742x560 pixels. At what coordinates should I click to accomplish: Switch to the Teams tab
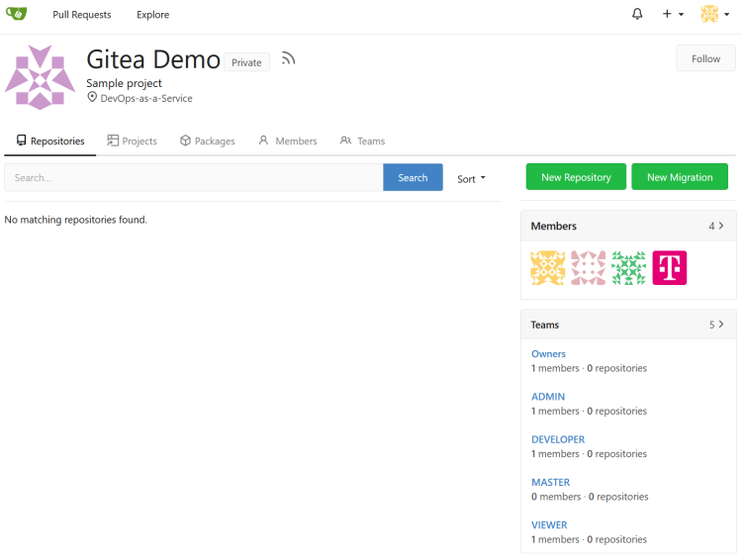(362, 141)
